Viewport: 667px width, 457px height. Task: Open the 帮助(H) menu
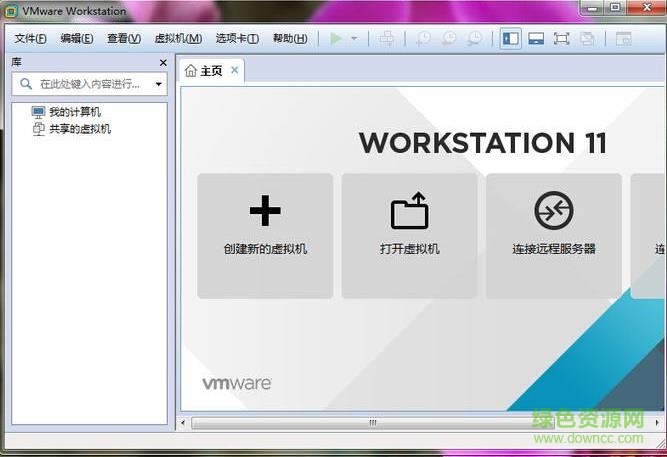[x=289, y=39]
